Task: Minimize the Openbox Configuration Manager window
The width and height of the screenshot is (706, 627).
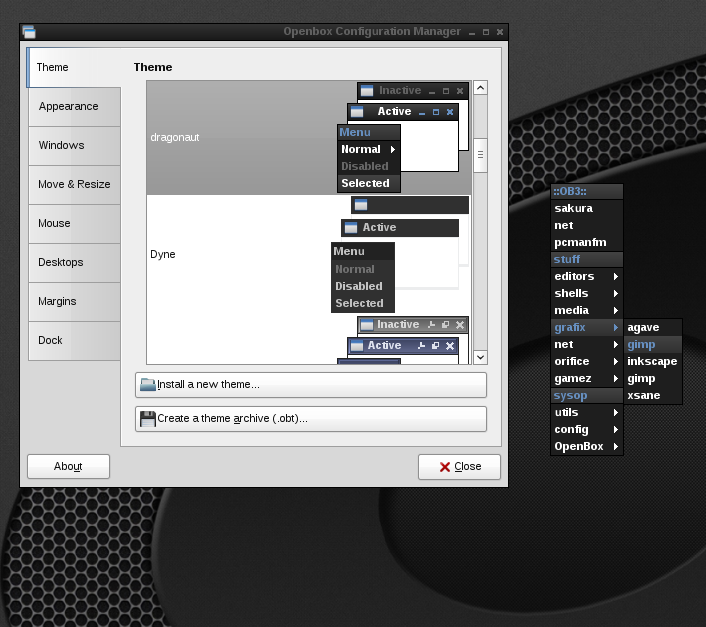Action: tap(472, 32)
